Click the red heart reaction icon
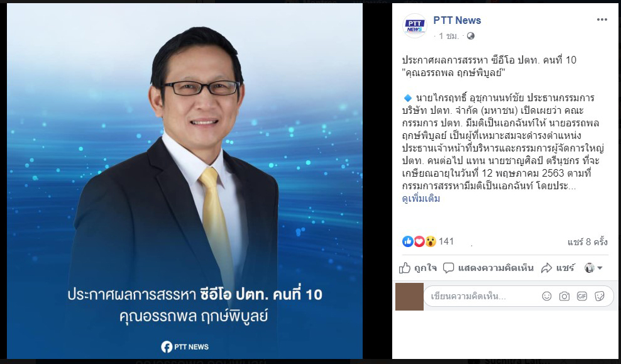 [x=419, y=241]
